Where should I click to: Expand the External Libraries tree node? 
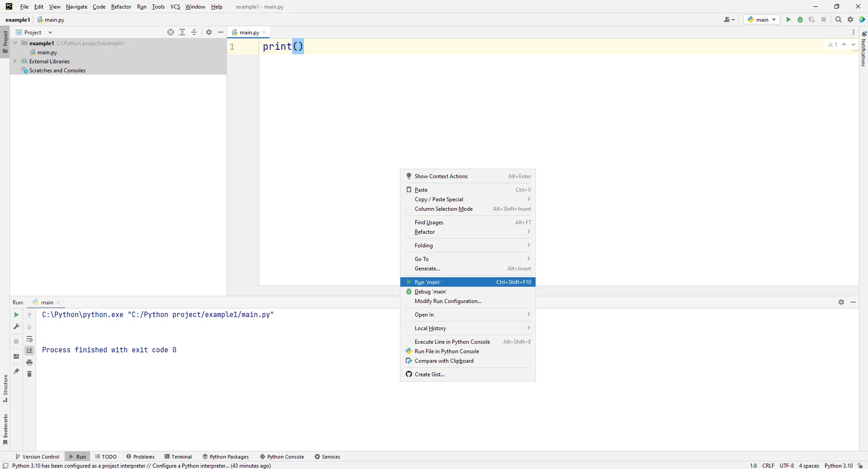point(15,61)
